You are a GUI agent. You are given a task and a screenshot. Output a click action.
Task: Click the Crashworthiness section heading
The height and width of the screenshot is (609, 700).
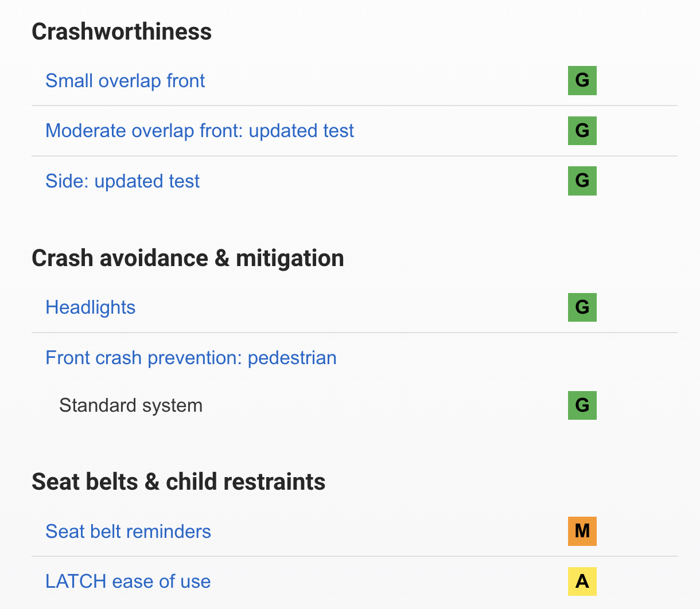tap(122, 32)
